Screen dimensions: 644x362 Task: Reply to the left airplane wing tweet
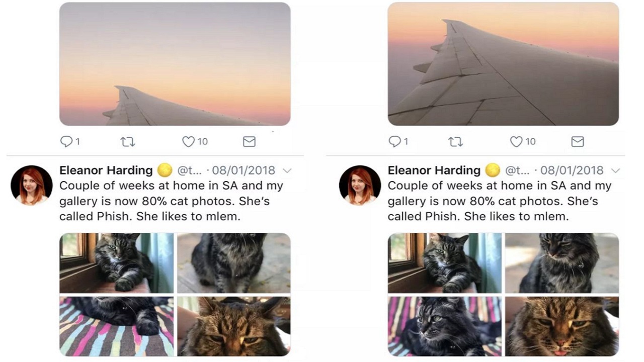pyautogui.click(x=66, y=142)
